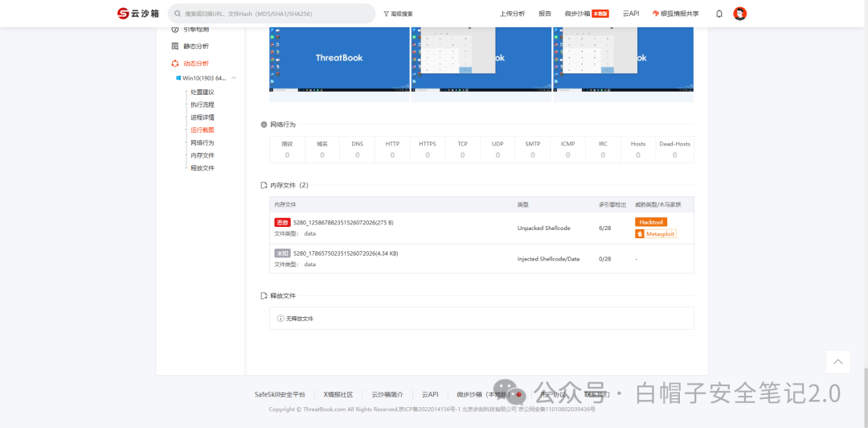Select the UDP network stat cell

[497, 149]
